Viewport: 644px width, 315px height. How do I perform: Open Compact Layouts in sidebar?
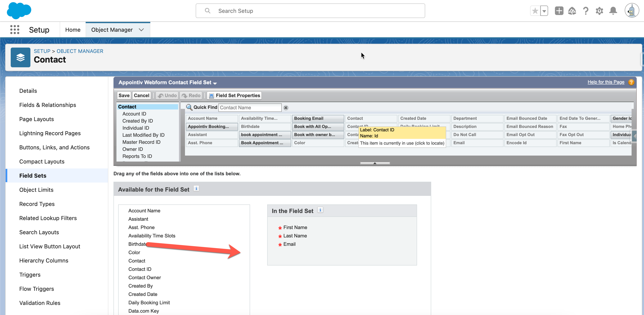(x=42, y=162)
